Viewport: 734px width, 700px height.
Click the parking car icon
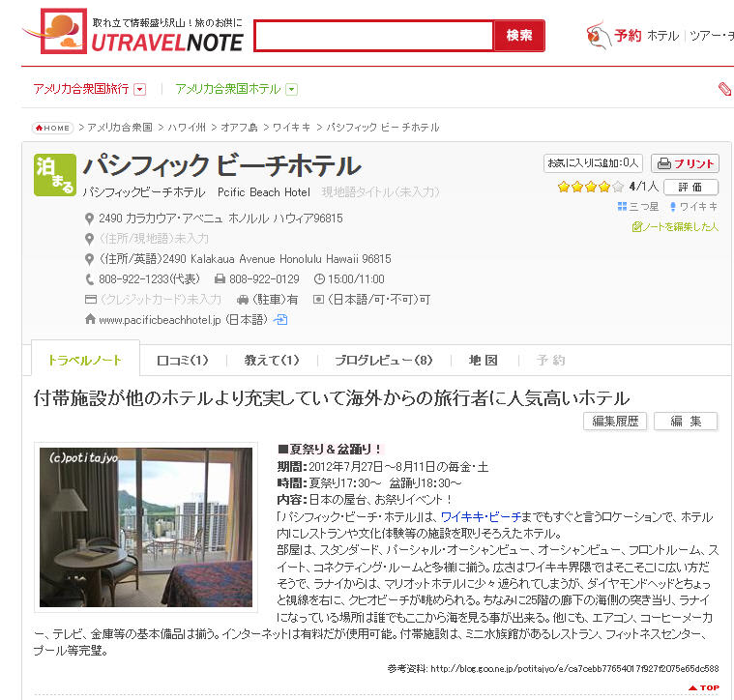click(243, 300)
